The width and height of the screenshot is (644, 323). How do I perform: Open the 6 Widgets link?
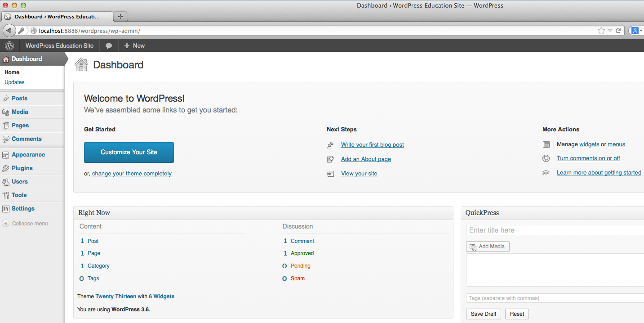[161, 296]
